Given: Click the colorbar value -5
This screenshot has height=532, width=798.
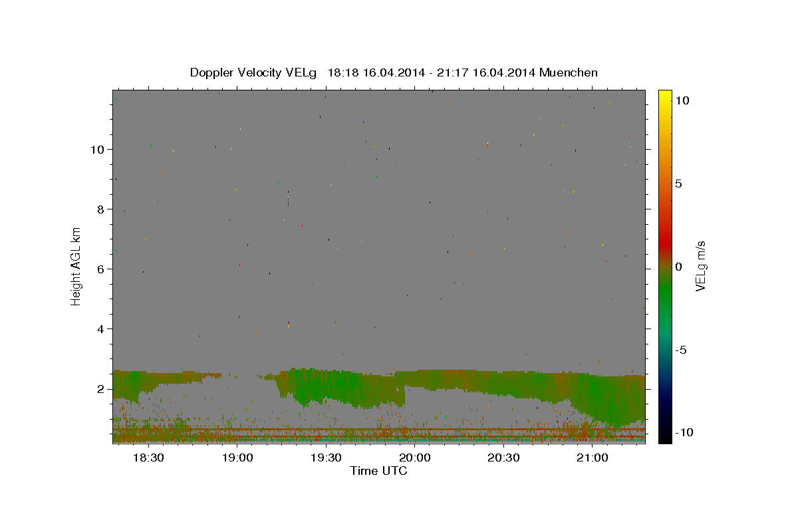Looking at the screenshot, I should point(681,350).
